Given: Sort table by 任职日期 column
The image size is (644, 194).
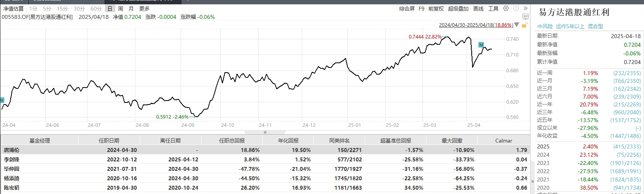Looking at the screenshot, I should click(109, 141).
